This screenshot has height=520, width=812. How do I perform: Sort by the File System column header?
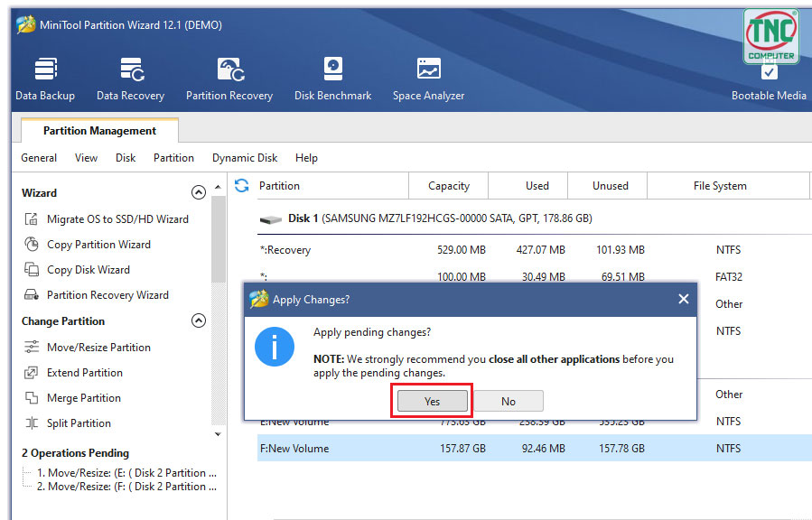(x=728, y=186)
